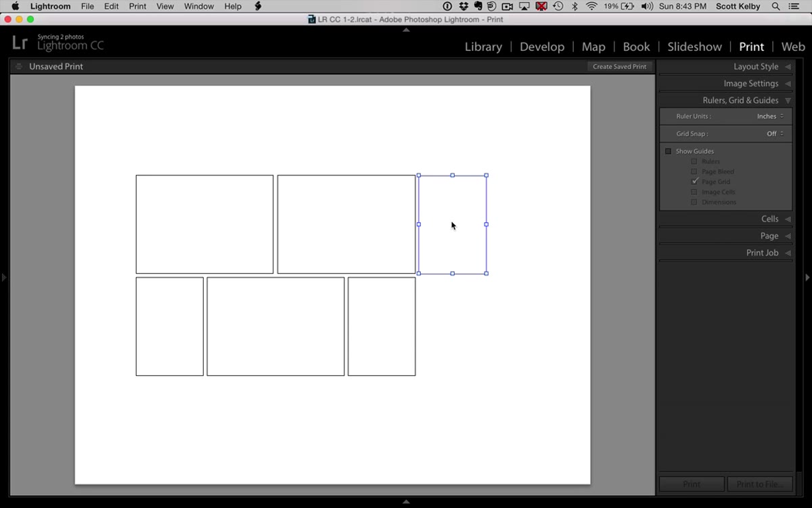The width and height of the screenshot is (812, 508).
Task: Toggle the Page Bleed checkbox
Action: 694,171
